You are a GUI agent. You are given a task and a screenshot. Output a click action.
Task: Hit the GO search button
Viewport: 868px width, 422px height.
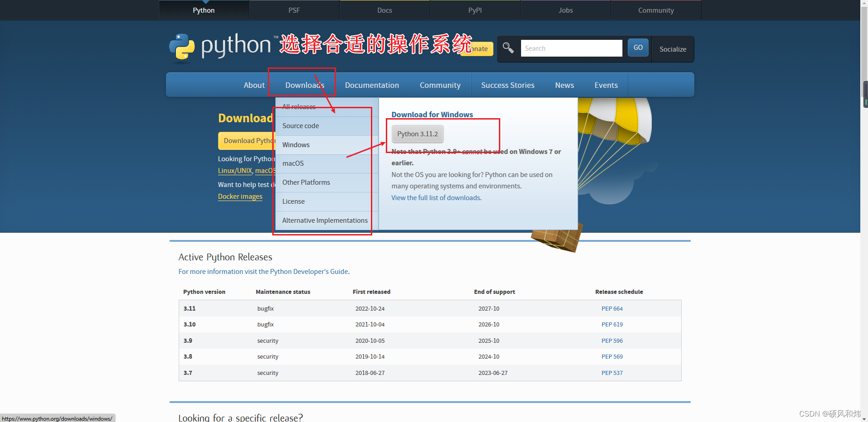pyautogui.click(x=638, y=48)
